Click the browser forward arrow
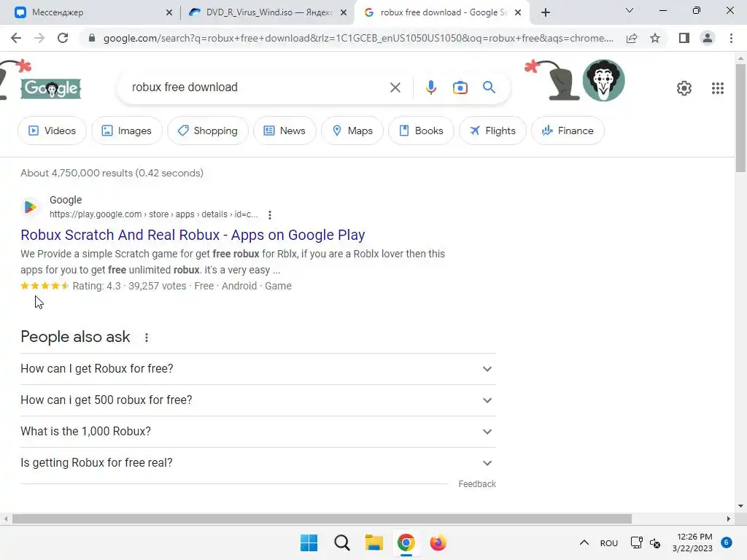This screenshot has height=560, width=747. 39,38
